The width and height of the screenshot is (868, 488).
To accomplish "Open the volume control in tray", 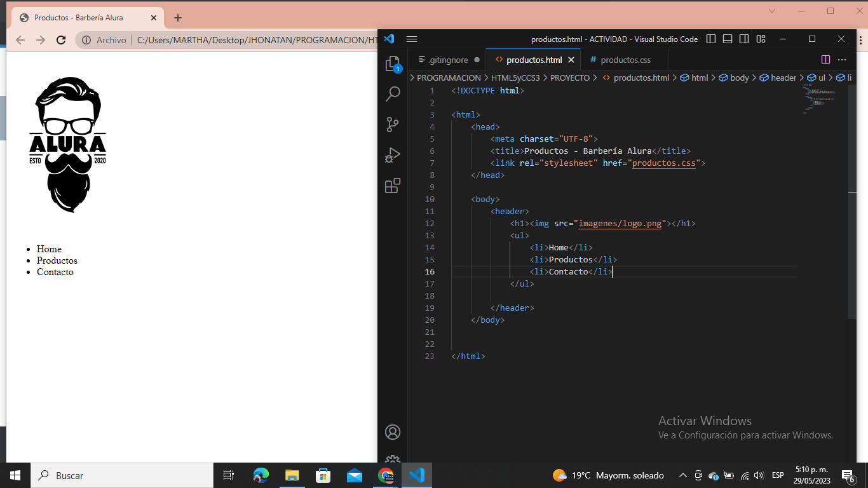I will tap(759, 475).
